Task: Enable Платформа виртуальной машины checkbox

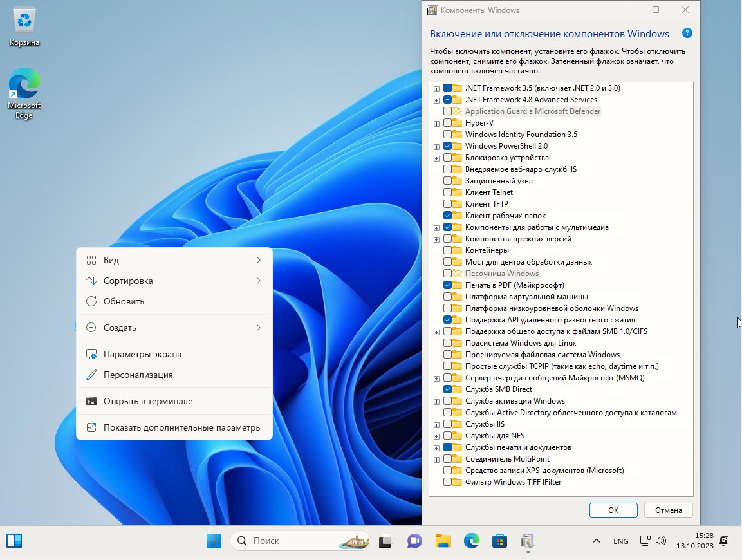Action: pyautogui.click(x=447, y=296)
